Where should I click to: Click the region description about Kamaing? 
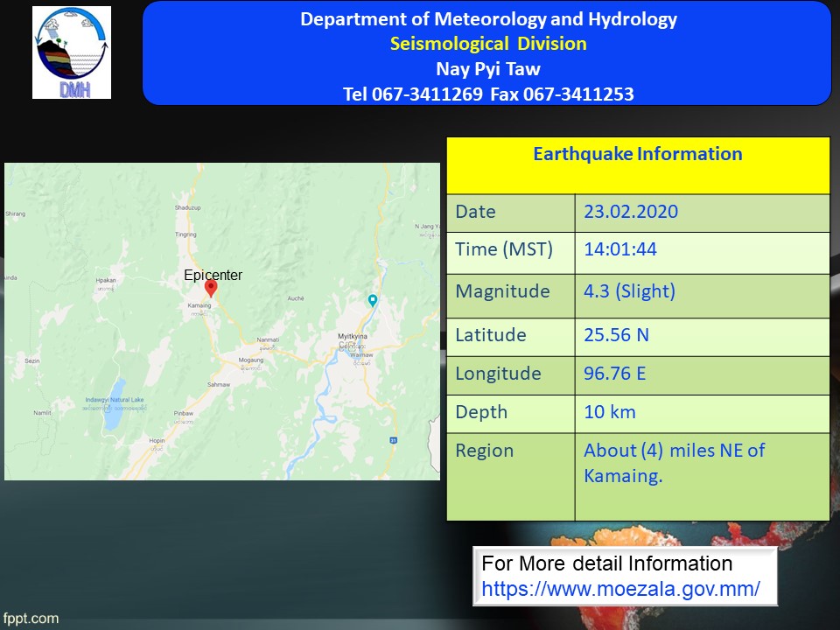(x=674, y=463)
